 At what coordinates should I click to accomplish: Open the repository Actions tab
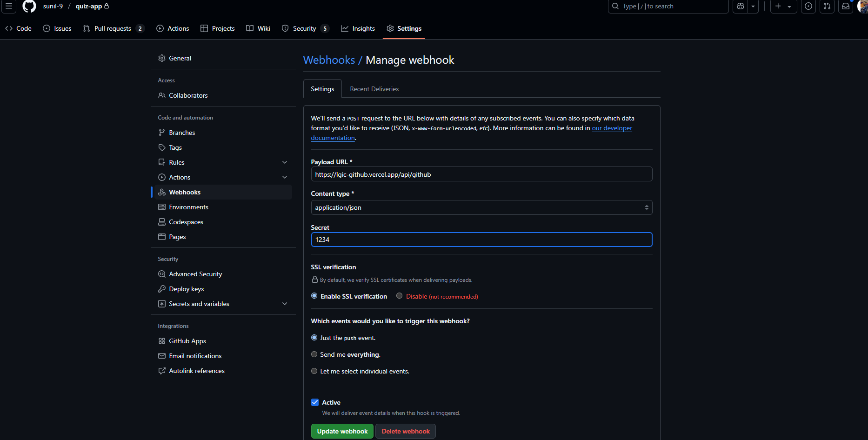(173, 28)
